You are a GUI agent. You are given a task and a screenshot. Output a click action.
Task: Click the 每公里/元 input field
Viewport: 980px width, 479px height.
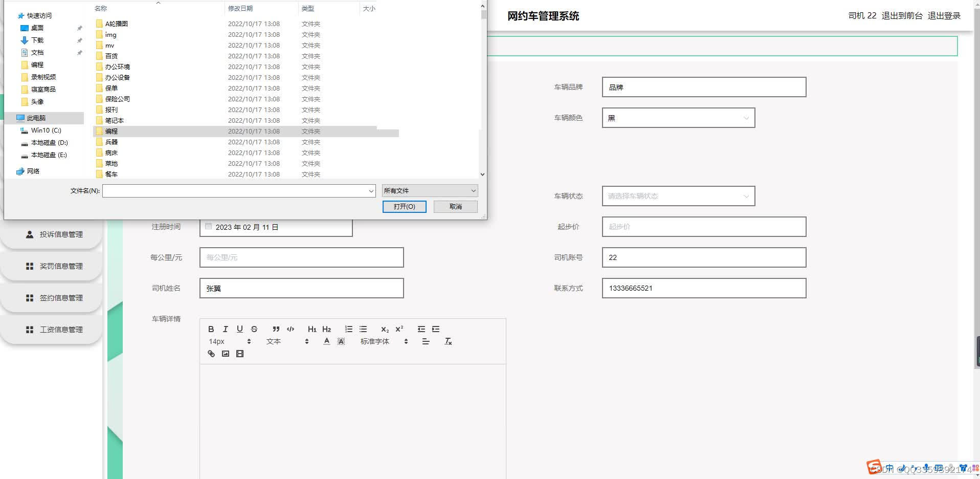[301, 257]
